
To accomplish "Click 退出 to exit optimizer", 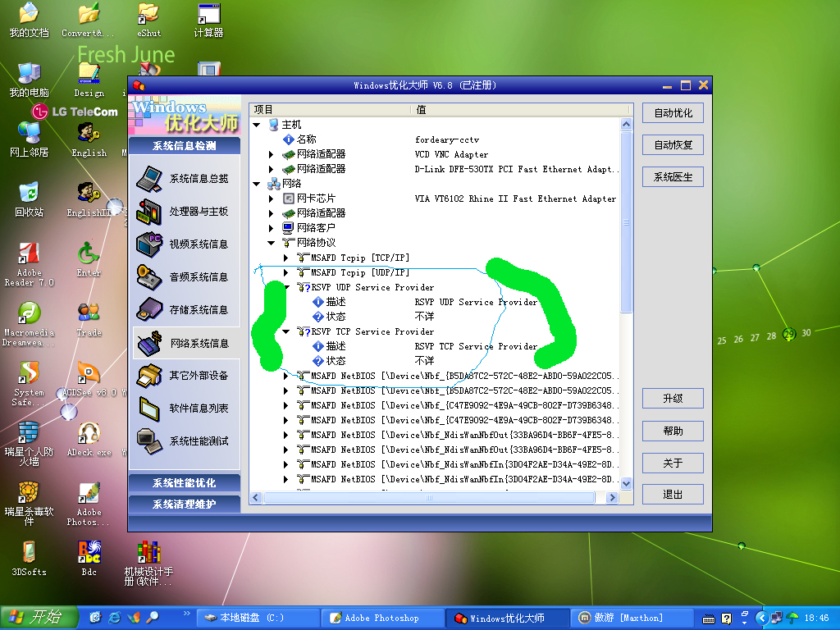I will tap(673, 495).
